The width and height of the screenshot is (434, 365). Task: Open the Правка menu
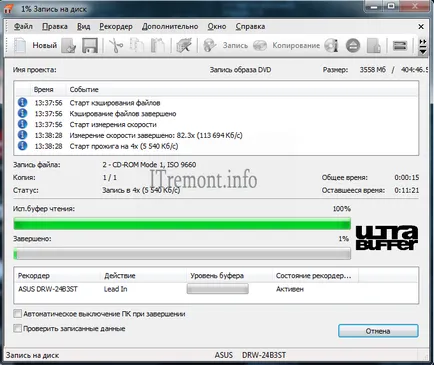[x=55, y=26]
